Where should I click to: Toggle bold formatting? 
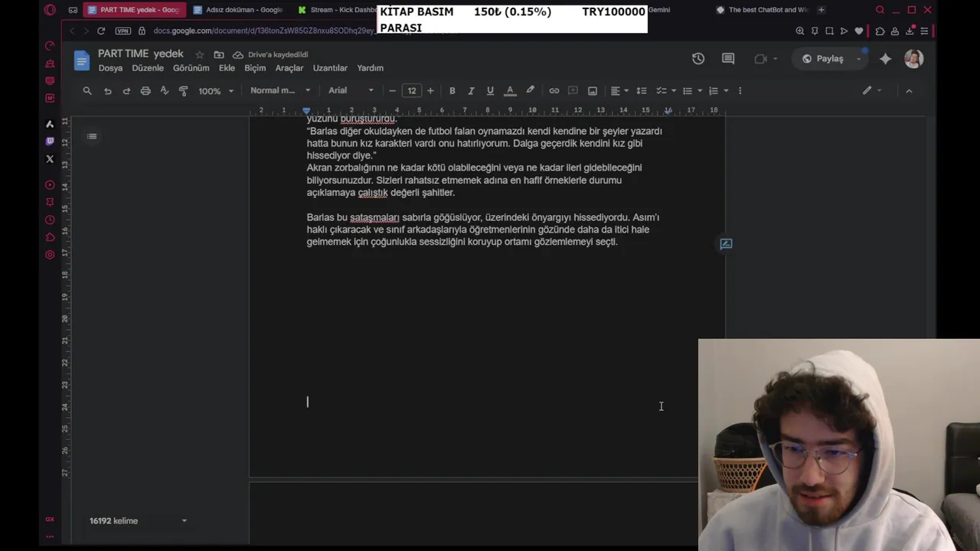click(x=452, y=90)
